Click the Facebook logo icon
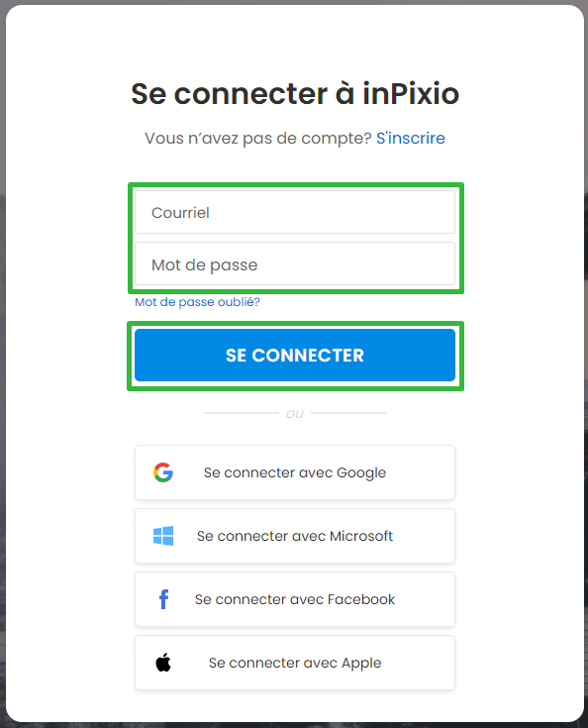The height and width of the screenshot is (728, 588). point(163,599)
